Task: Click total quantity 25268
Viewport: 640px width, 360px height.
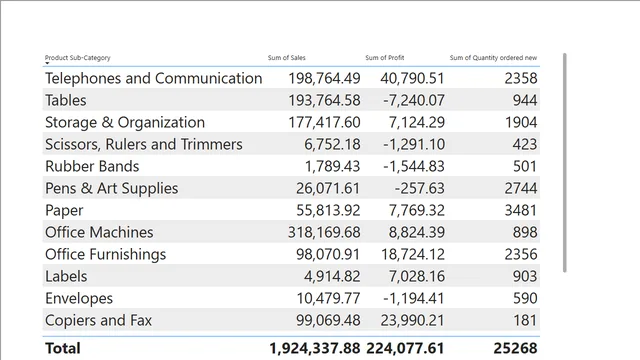Action: coord(515,348)
